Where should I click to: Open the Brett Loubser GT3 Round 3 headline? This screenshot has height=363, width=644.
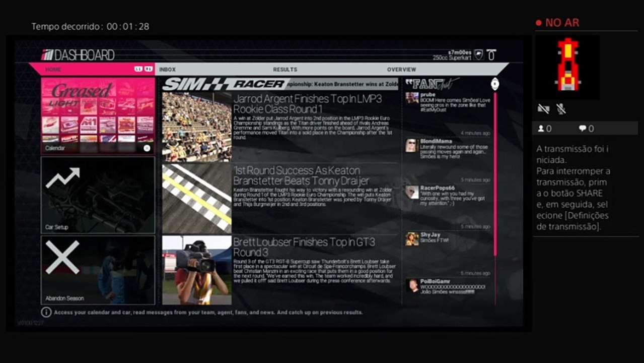pyautogui.click(x=304, y=247)
